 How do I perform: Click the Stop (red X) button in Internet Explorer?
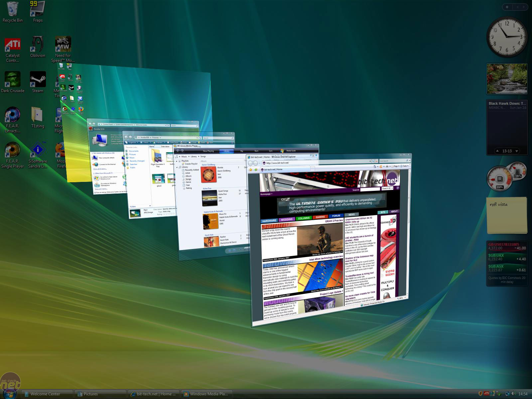376,161
